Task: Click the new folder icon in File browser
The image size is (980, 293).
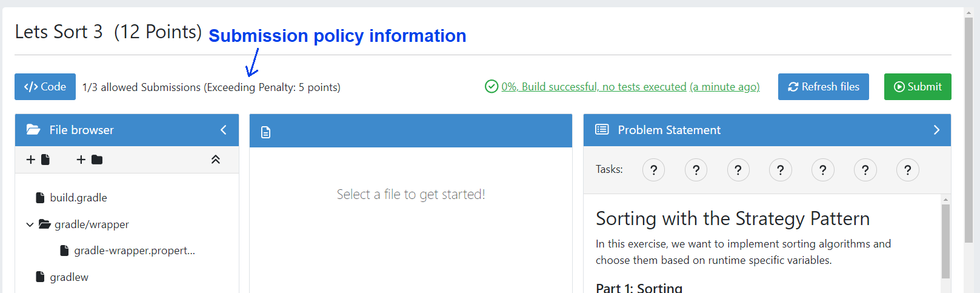Action: [x=90, y=160]
